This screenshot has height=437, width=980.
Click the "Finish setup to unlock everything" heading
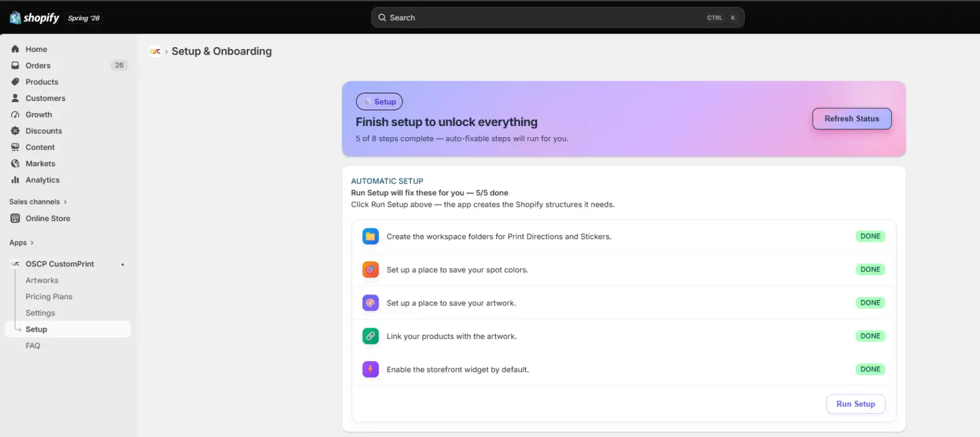click(447, 122)
